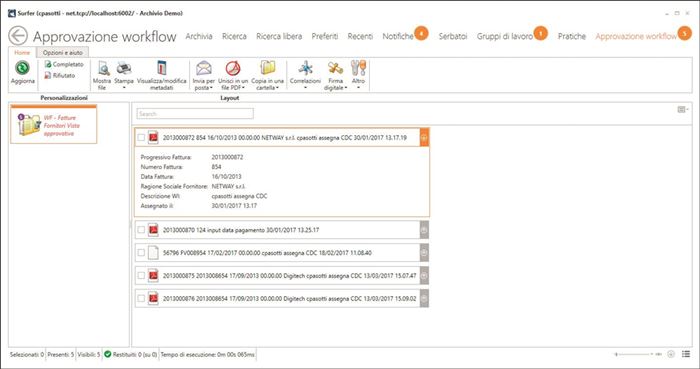Mark the item as Completato
Screen dimensions: 700x369
click(64, 65)
